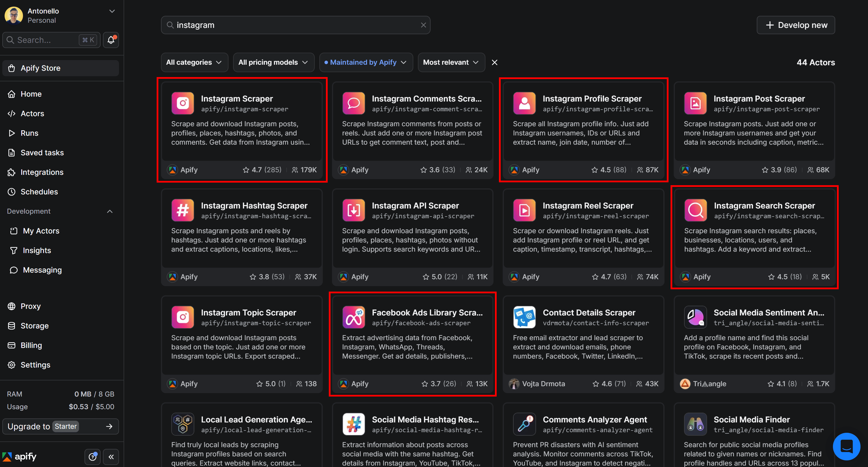Click the help icon near the sidebar bottom
The height and width of the screenshot is (467, 868).
[93, 457]
